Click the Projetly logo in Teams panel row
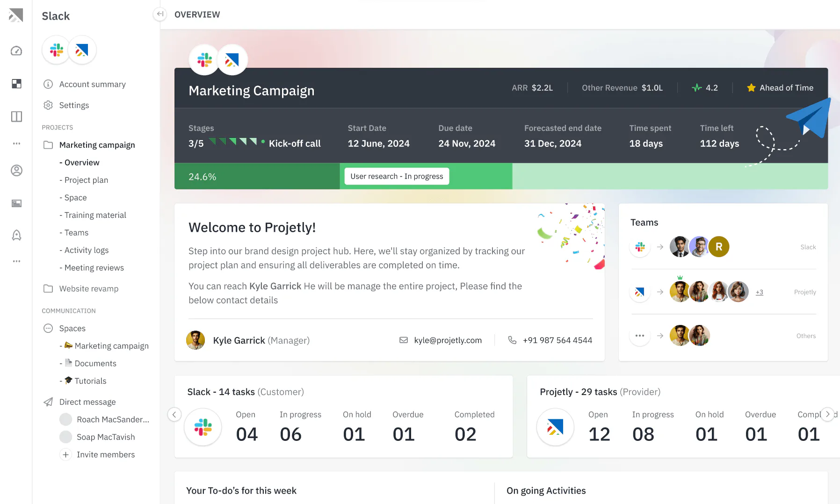This screenshot has height=504, width=840. 640,292
